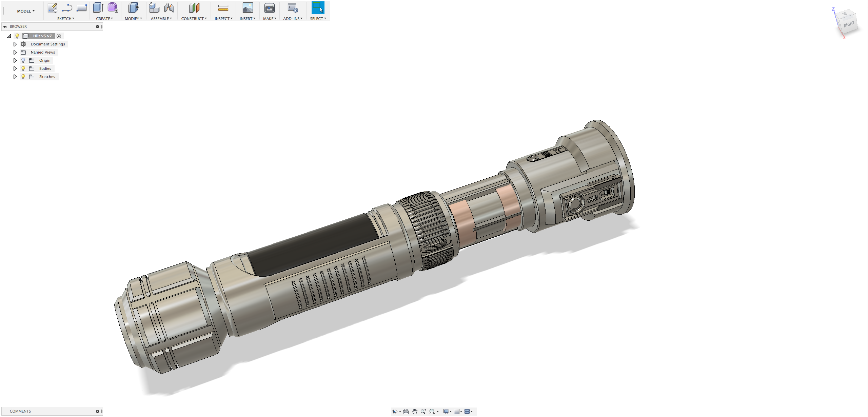Expand the Comments panel with plus button

(x=97, y=411)
